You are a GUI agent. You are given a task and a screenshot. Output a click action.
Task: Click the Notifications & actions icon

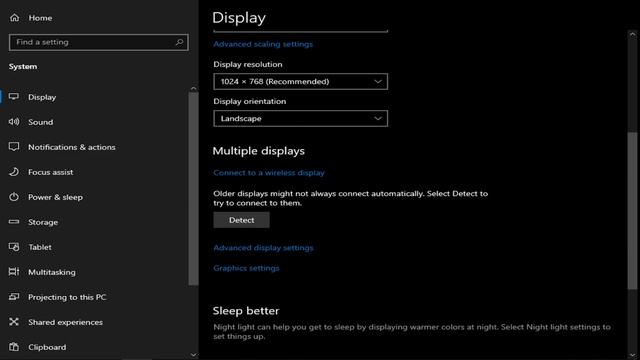point(14,147)
